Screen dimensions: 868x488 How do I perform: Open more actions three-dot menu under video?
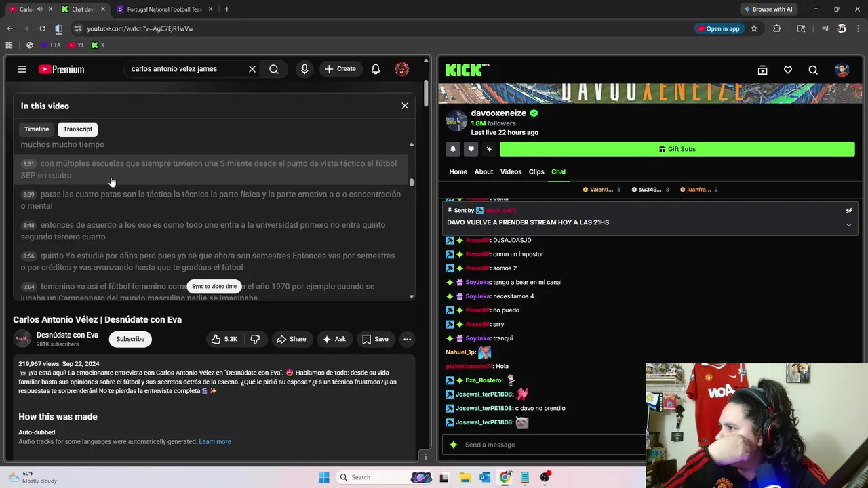[407, 339]
